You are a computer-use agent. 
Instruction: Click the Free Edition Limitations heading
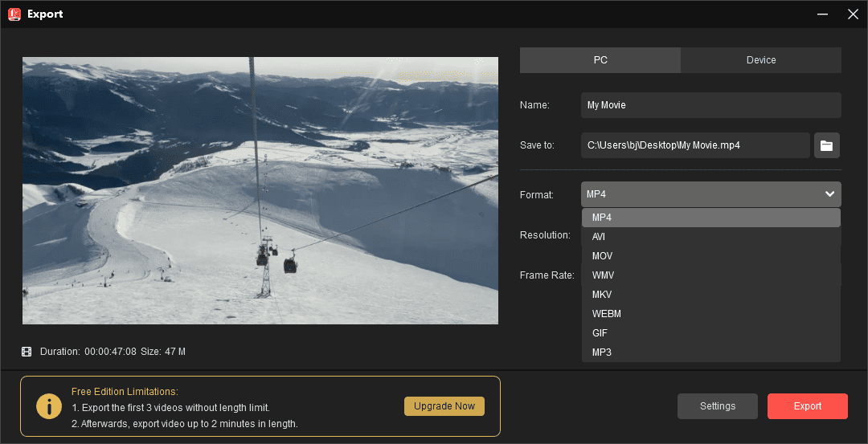coord(125,392)
